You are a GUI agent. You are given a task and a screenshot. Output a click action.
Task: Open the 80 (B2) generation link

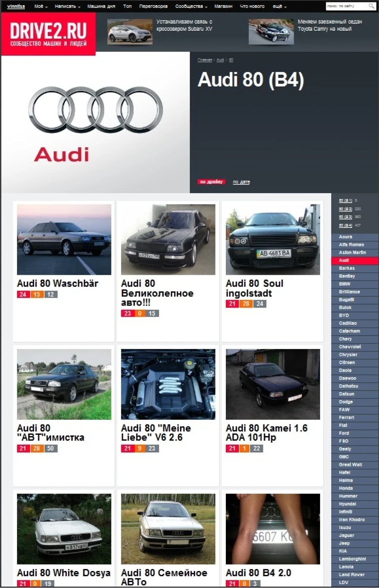point(345,209)
